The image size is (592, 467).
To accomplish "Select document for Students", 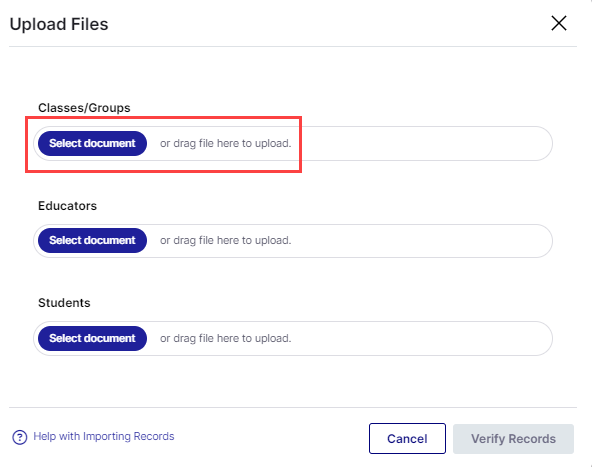I will (92, 338).
